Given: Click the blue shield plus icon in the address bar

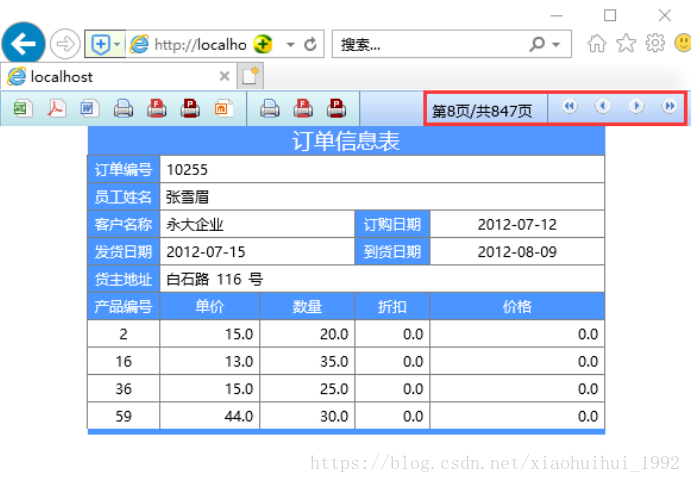Looking at the screenshot, I should (100, 44).
